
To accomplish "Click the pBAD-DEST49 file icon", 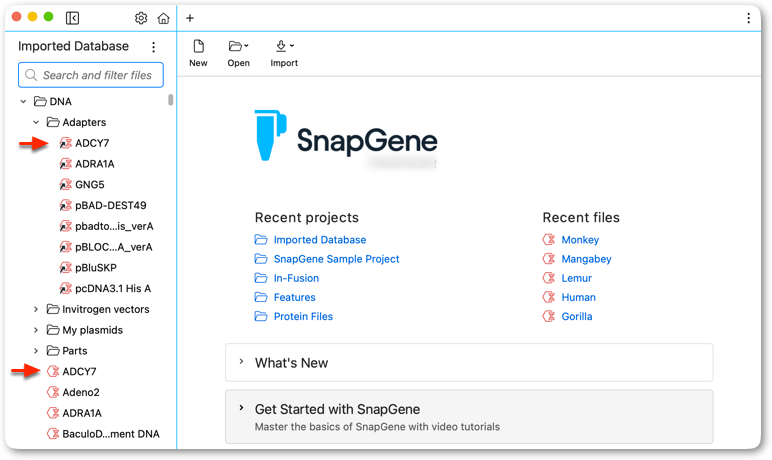I will click(x=65, y=205).
